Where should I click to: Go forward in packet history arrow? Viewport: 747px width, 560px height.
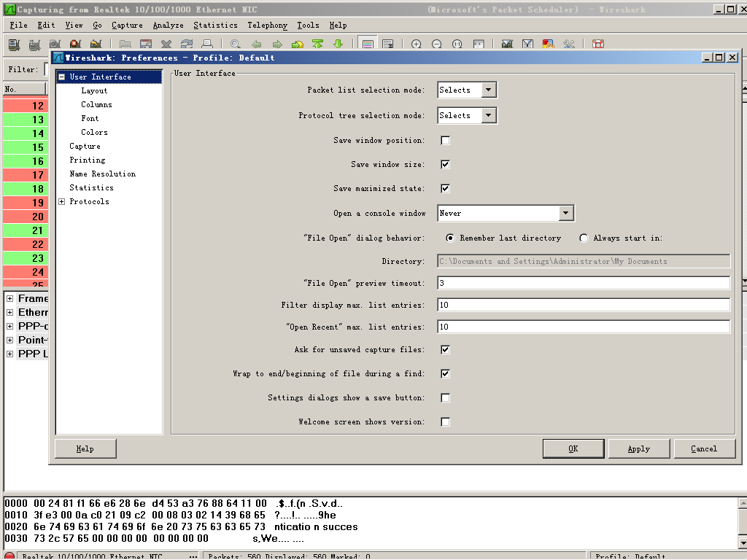pos(276,44)
